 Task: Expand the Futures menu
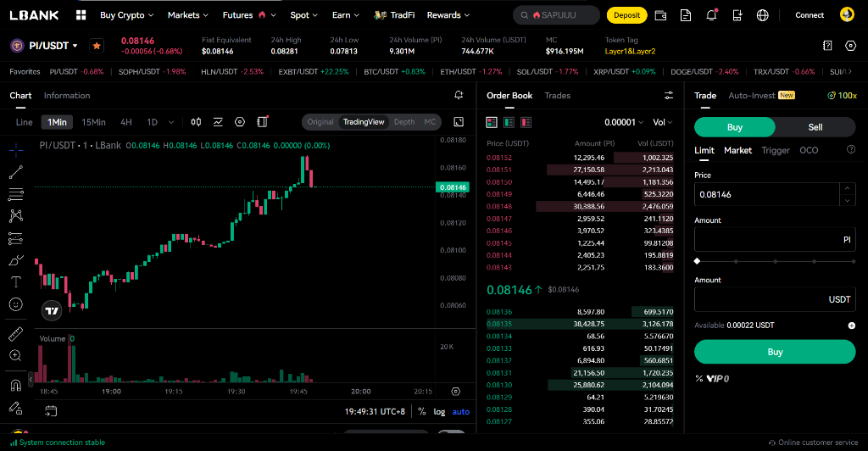(249, 15)
